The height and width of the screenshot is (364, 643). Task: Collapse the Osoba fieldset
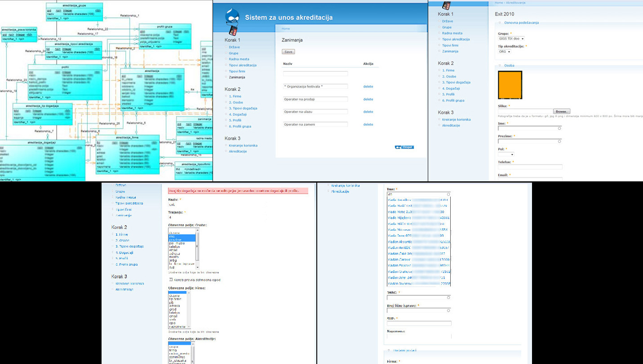tap(498, 66)
